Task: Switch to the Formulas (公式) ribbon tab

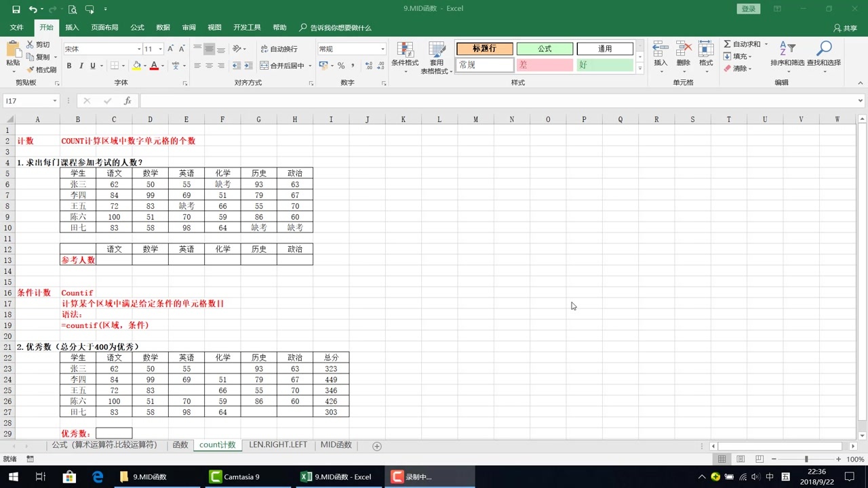Action: pos(138,28)
